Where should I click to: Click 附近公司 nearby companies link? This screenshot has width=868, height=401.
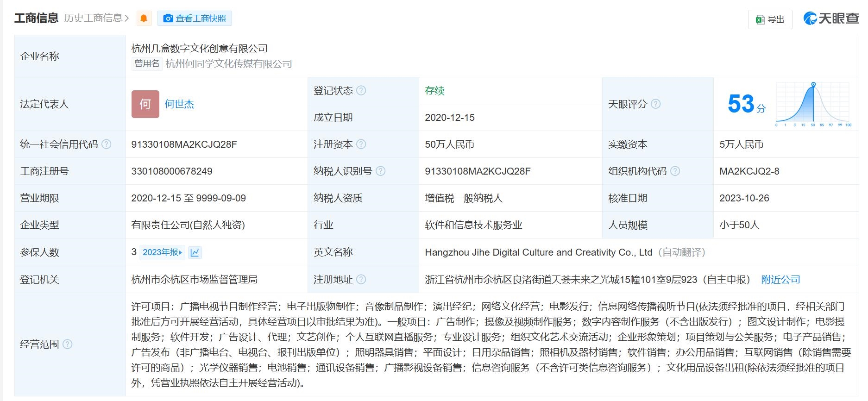point(780,280)
